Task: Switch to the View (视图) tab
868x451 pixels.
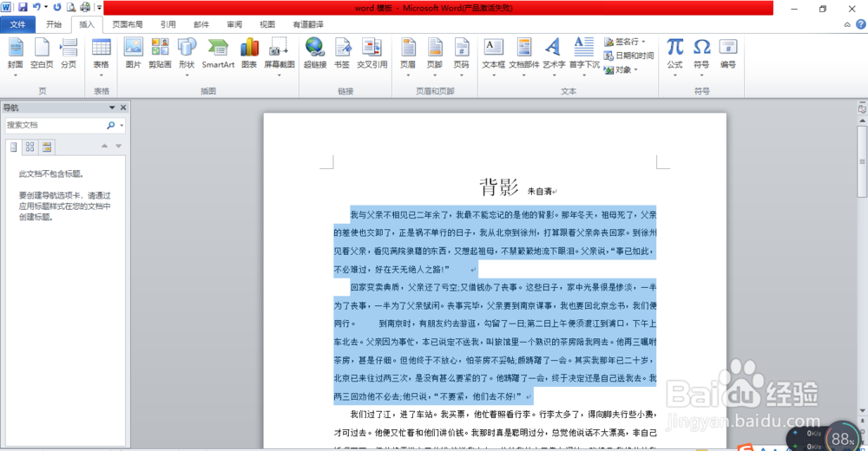Action: coord(267,24)
